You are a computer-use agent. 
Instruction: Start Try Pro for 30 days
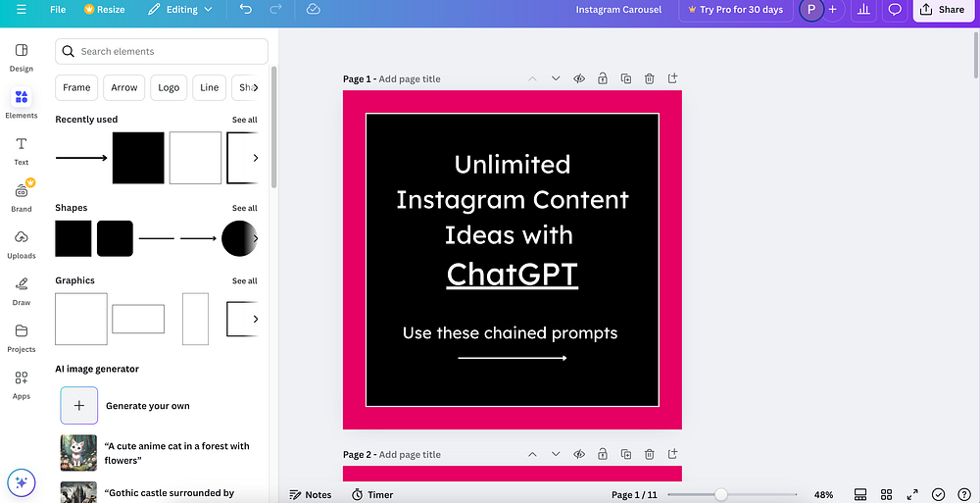pyautogui.click(x=736, y=10)
